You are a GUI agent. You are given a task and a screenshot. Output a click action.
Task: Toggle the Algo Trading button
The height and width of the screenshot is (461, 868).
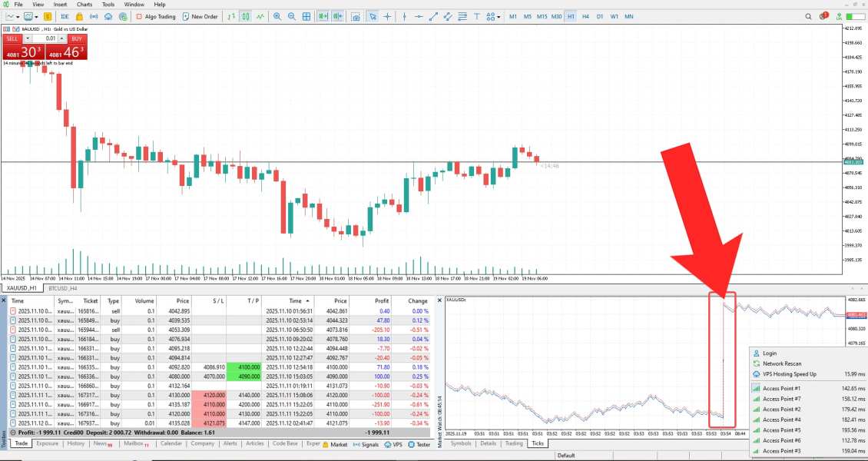(156, 17)
